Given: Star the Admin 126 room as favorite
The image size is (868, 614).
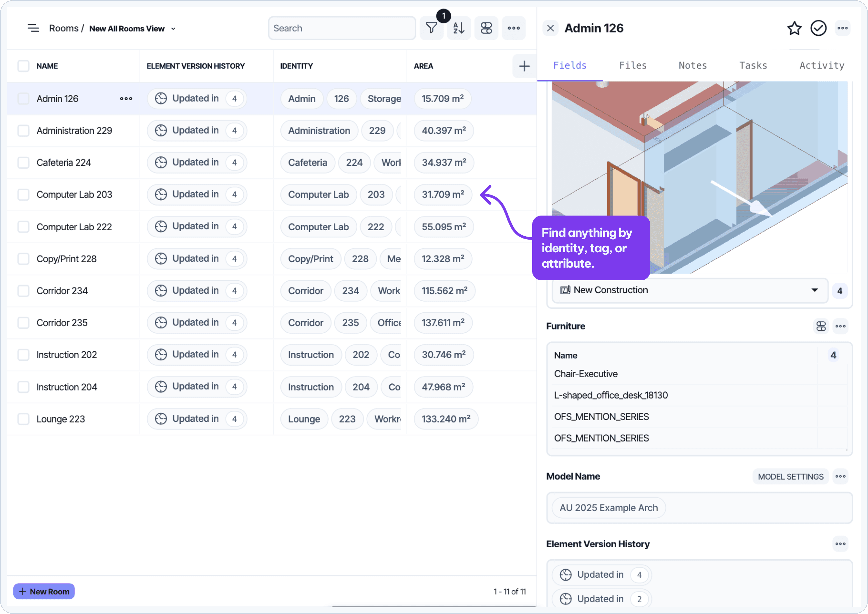Looking at the screenshot, I should click(794, 28).
